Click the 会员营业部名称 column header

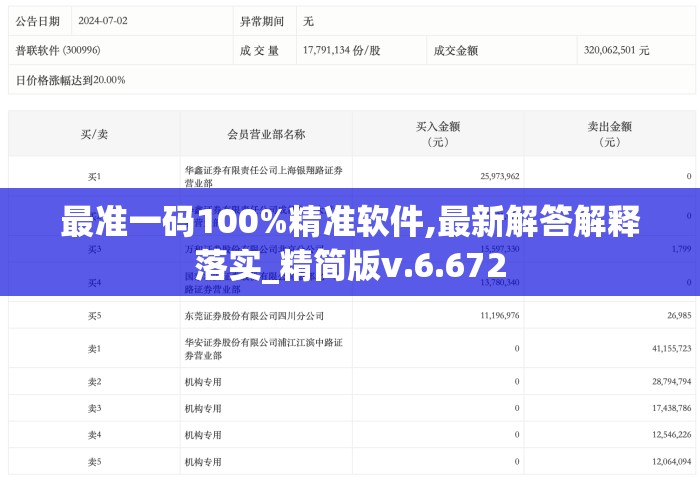[x=266, y=134]
